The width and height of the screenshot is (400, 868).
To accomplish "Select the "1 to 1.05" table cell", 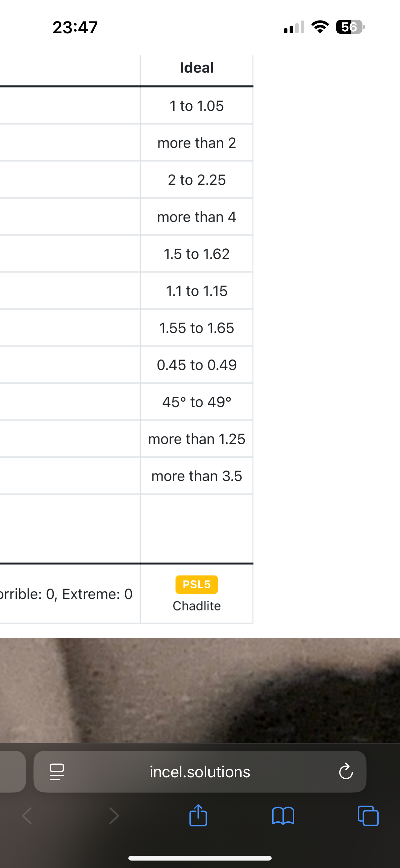I will point(197,106).
